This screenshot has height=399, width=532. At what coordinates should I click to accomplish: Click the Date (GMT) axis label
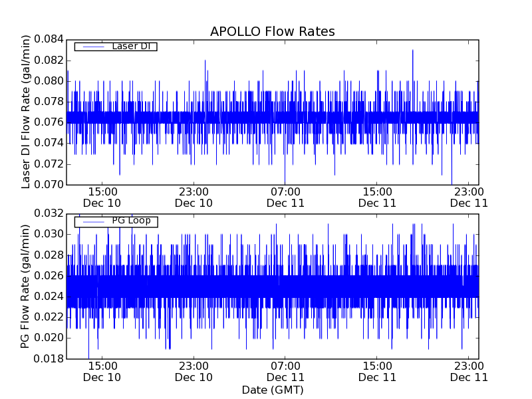point(273,390)
